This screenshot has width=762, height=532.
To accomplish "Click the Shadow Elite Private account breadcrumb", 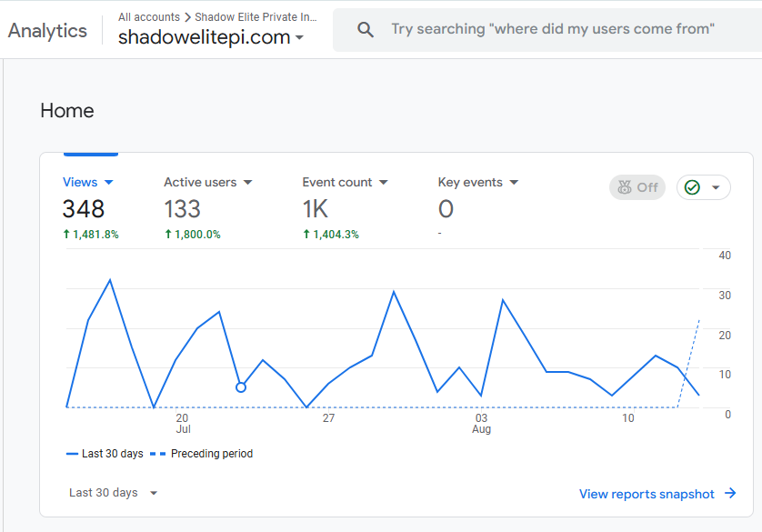I will point(256,17).
